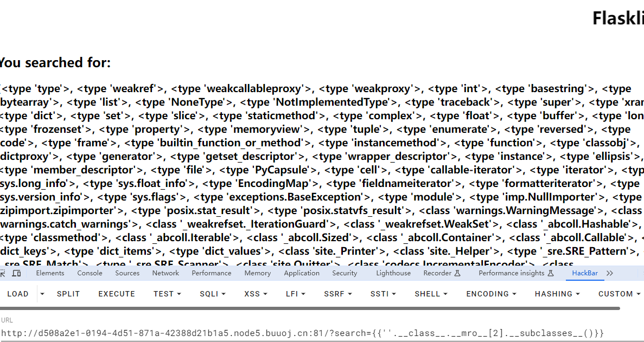Image resolution: width=644 pixels, height=342 pixels.
Task: Click the text 'warnings.WarningMessage'
Action: click(526, 210)
